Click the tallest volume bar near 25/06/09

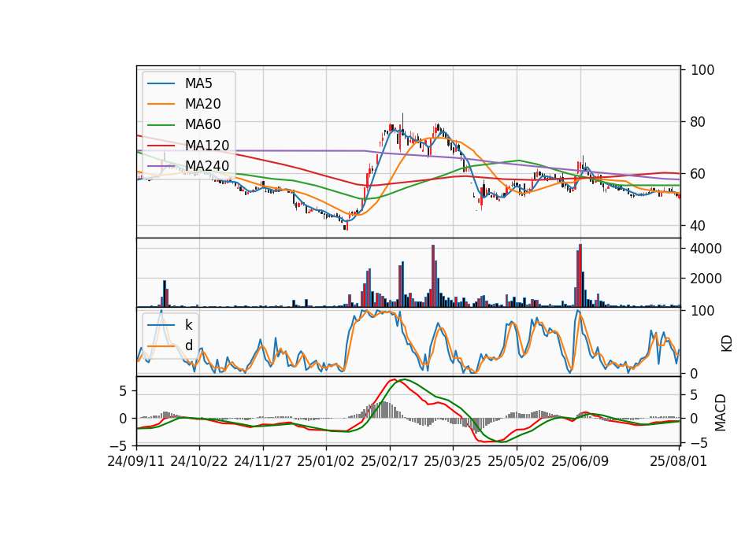[x=580, y=275]
